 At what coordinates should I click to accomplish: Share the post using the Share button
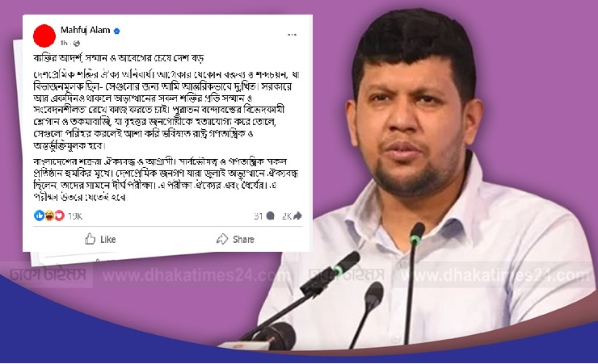(x=235, y=239)
